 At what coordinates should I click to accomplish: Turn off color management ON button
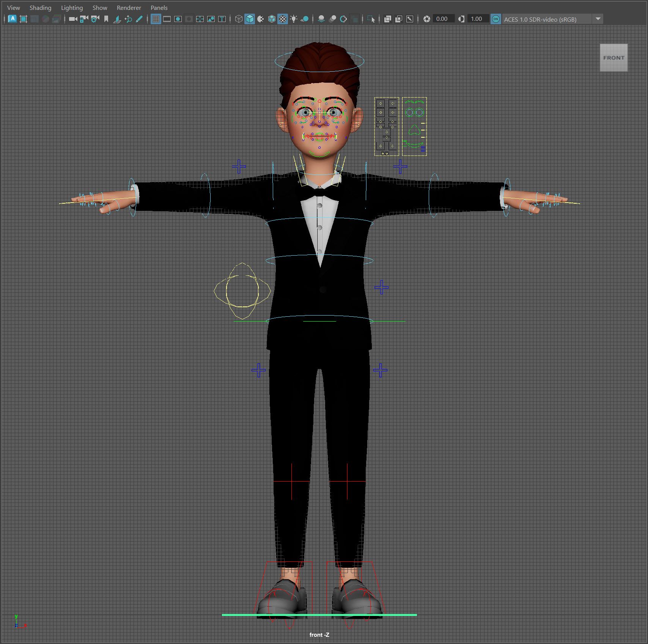495,19
